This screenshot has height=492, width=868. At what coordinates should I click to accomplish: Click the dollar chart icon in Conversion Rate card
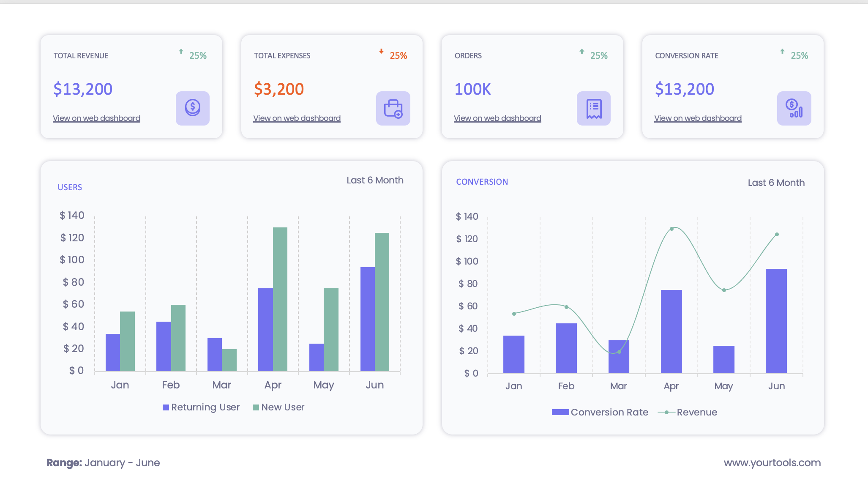pyautogui.click(x=794, y=108)
